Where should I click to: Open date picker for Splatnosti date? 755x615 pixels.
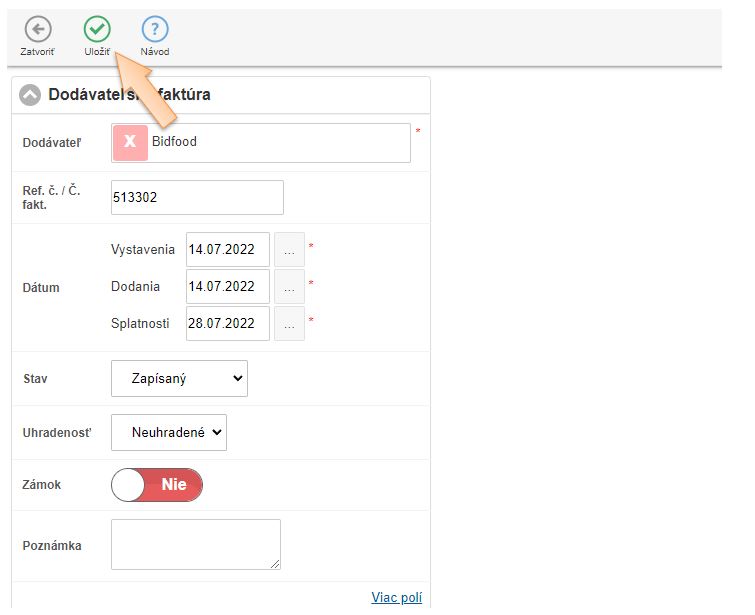click(x=289, y=324)
